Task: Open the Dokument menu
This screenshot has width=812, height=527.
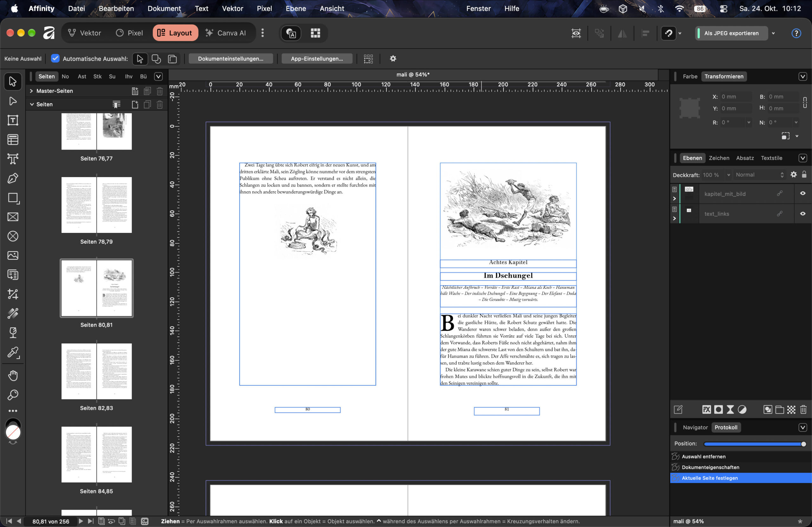Action: (164, 9)
